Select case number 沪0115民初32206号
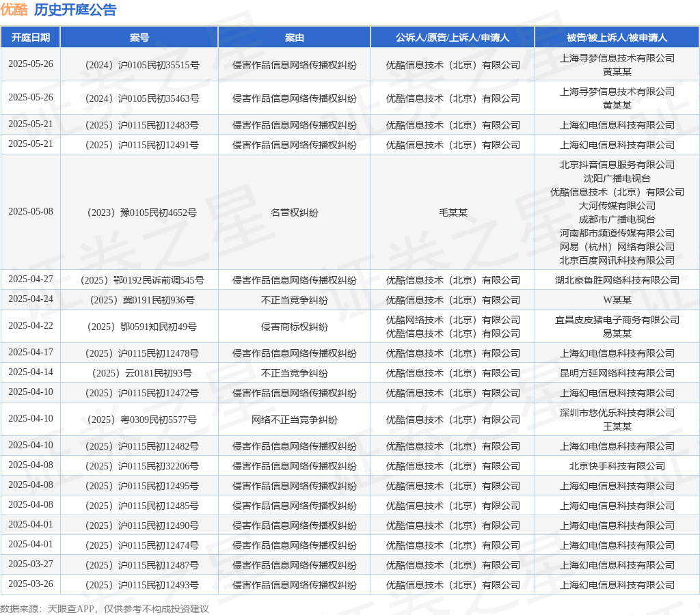Image resolution: width=700 pixels, height=615 pixels. pos(142,466)
